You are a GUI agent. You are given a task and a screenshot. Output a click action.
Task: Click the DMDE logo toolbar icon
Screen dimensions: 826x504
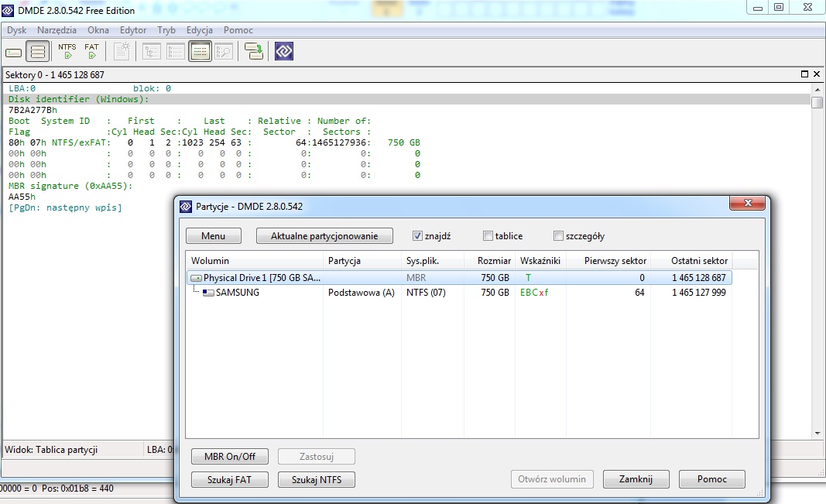[284, 51]
